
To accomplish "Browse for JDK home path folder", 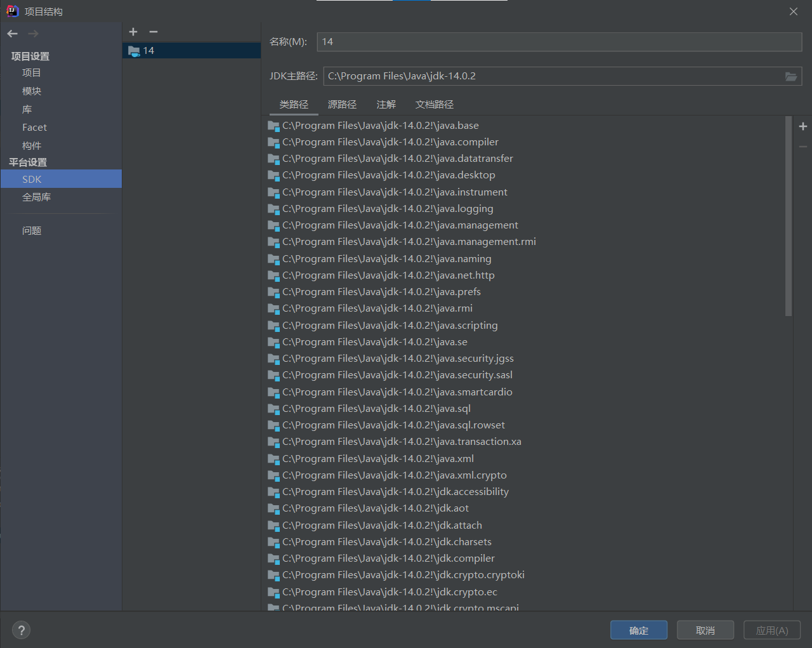I will click(x=791, y=76).
